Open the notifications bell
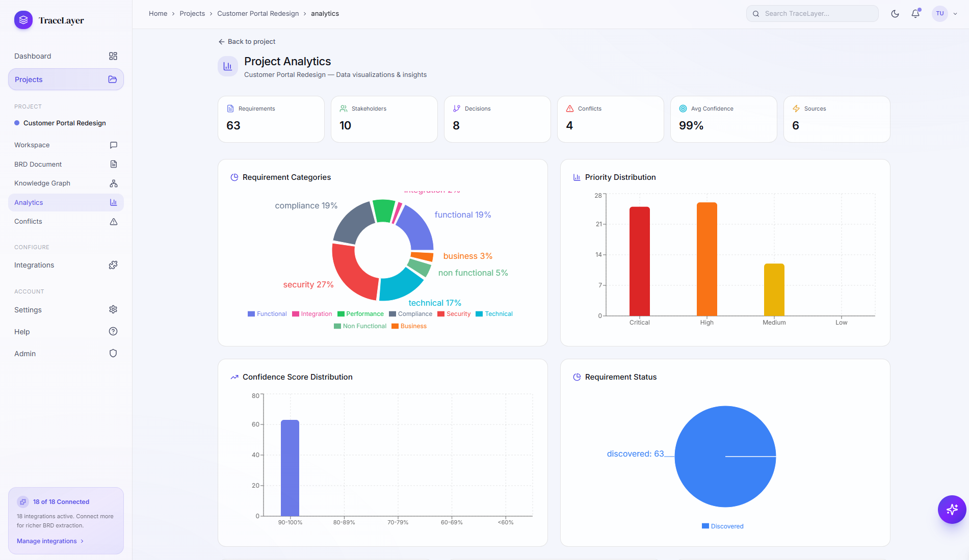The image size is (969, 560). click(x=915, y=14)
